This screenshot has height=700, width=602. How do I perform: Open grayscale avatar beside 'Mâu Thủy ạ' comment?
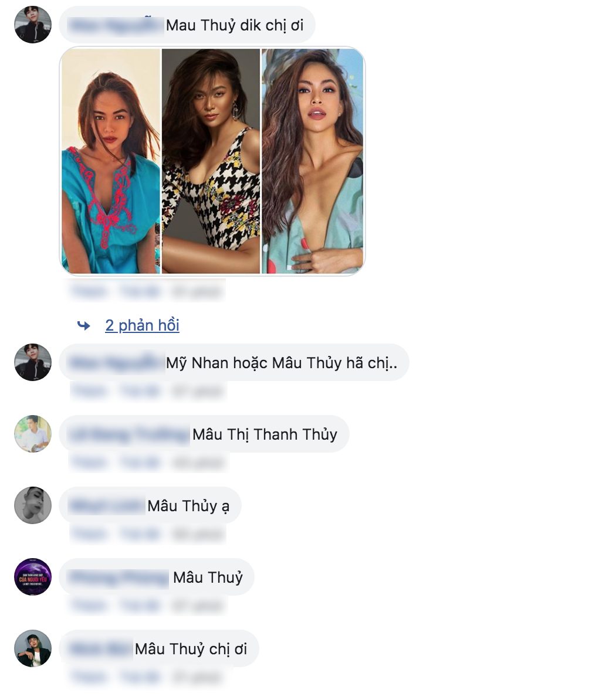pos(33,505)
